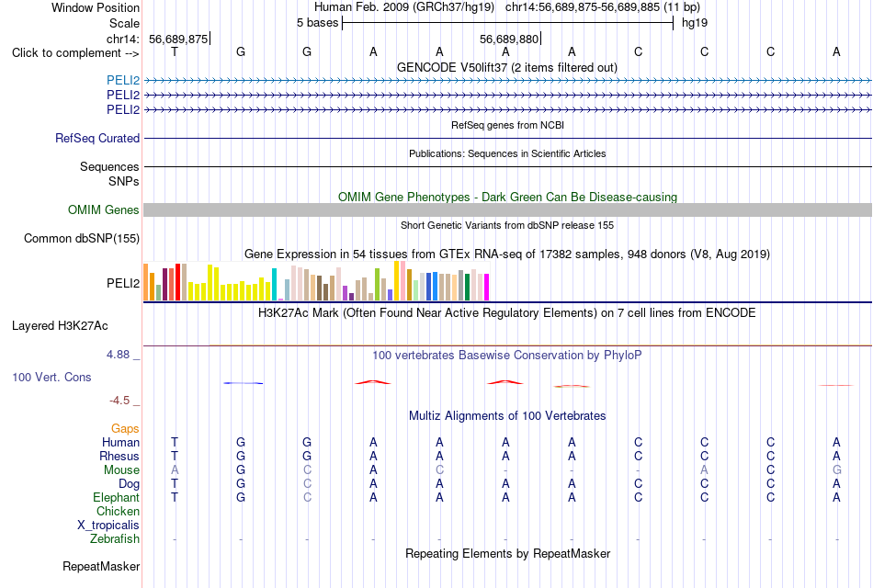The height and width of the screenshot is (588, 873).
Task: Click the Human Feb. 2009 (GRCh37/hg19) assembly text
Action: click(x=404, y=7)
